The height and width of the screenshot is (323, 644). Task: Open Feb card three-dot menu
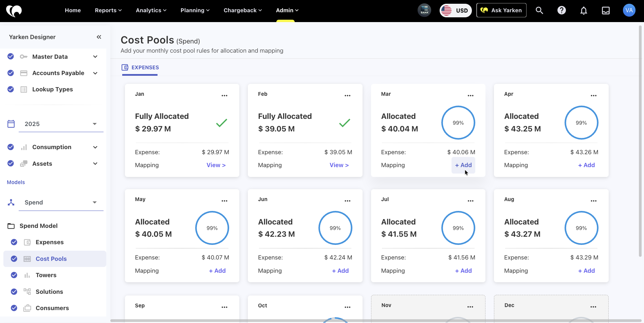[348, 96]
